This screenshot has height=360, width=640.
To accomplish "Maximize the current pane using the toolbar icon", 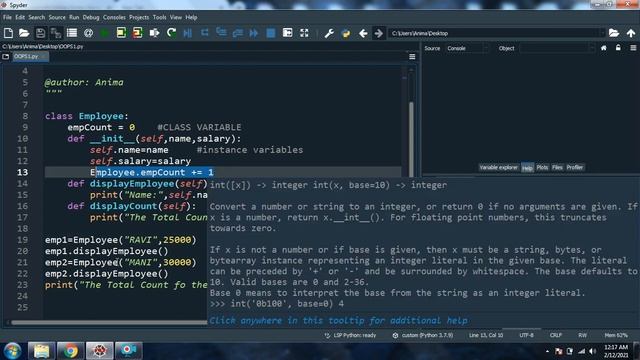I will (x=287, y=33).
